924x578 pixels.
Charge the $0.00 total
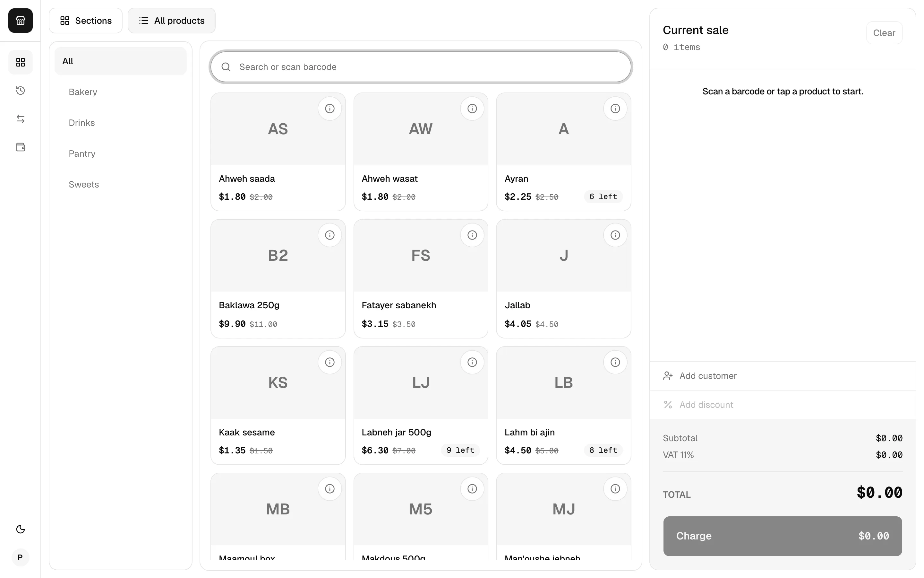click(783, 536)
